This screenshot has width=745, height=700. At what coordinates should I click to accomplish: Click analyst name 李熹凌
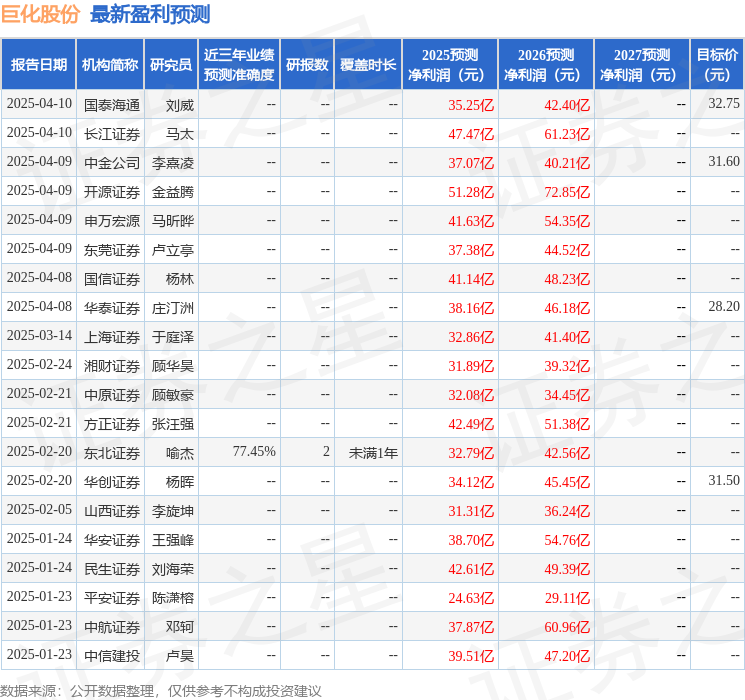[173, 163]
